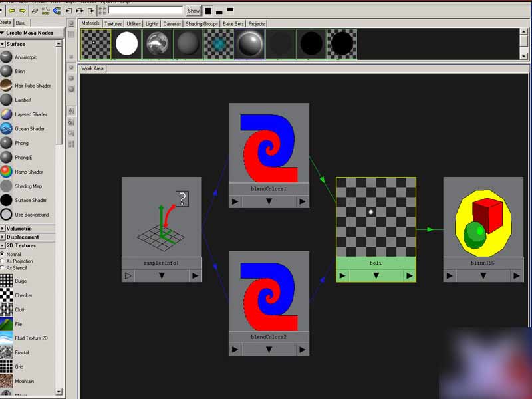
Task: Show top tabs only layout
Action: click(230, 9)
